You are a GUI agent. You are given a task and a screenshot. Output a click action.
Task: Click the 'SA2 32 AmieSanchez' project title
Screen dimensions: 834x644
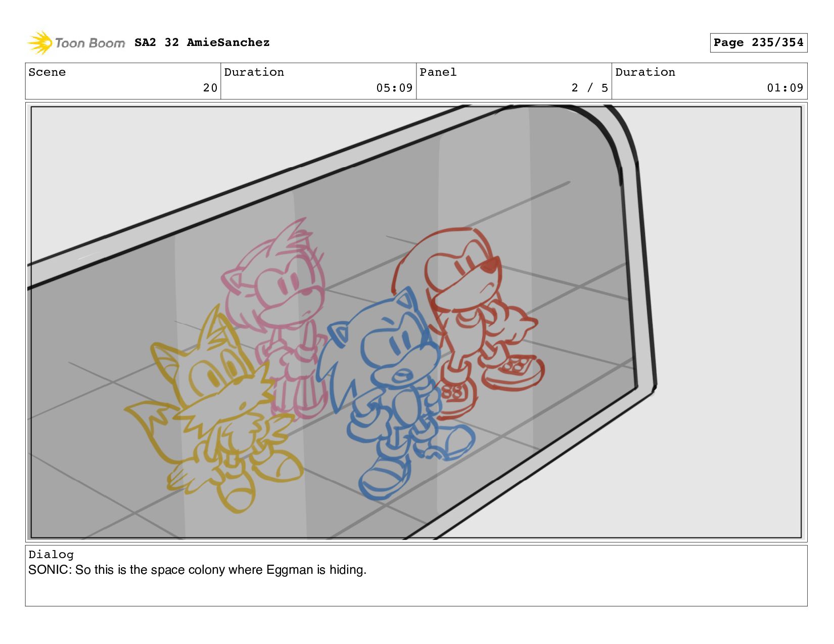point(202,42)
